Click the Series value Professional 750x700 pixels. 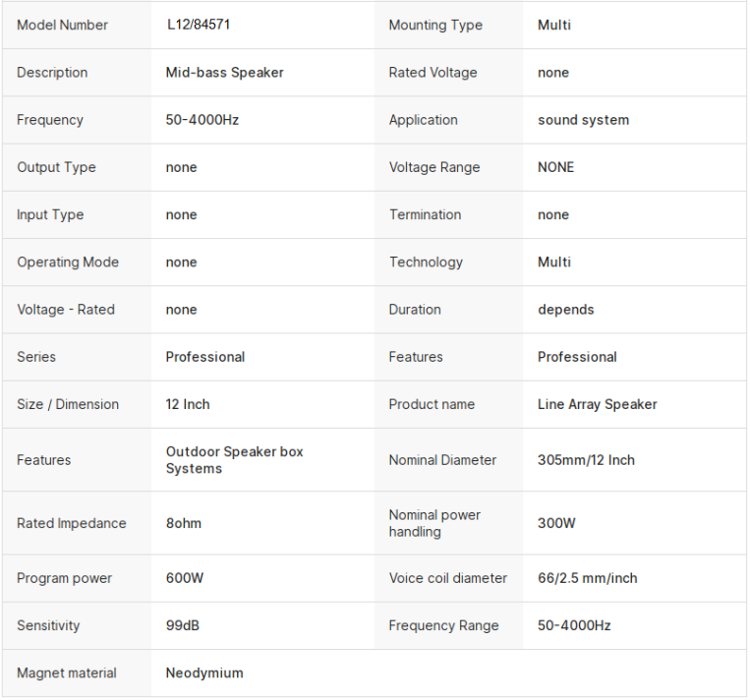[x=204, y=357]
